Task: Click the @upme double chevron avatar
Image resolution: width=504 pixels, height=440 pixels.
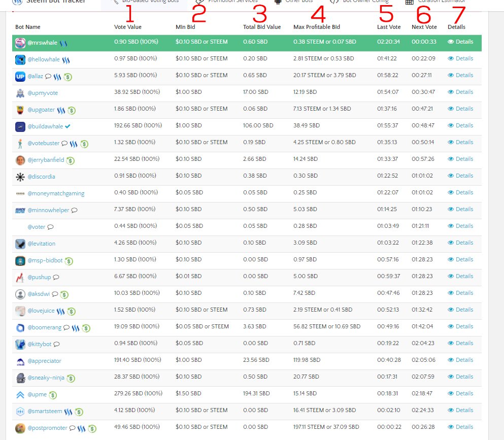Action: point(20,395)
